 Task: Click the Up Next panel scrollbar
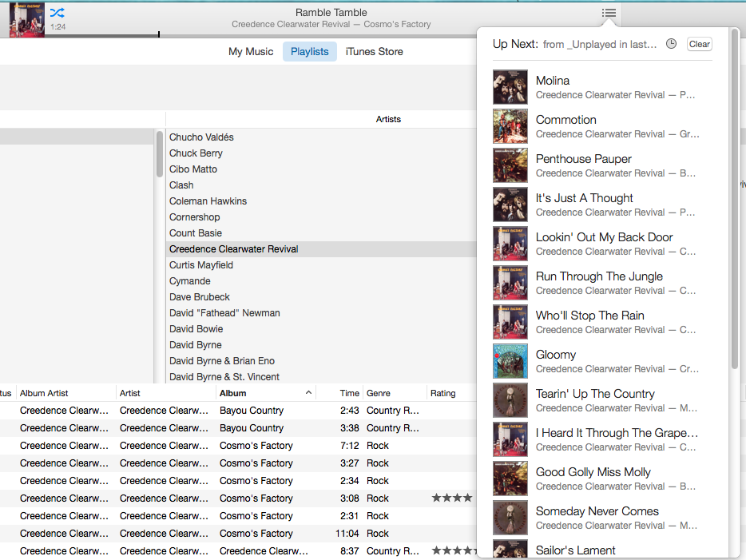pyautogui.click(x=735, y=198)
